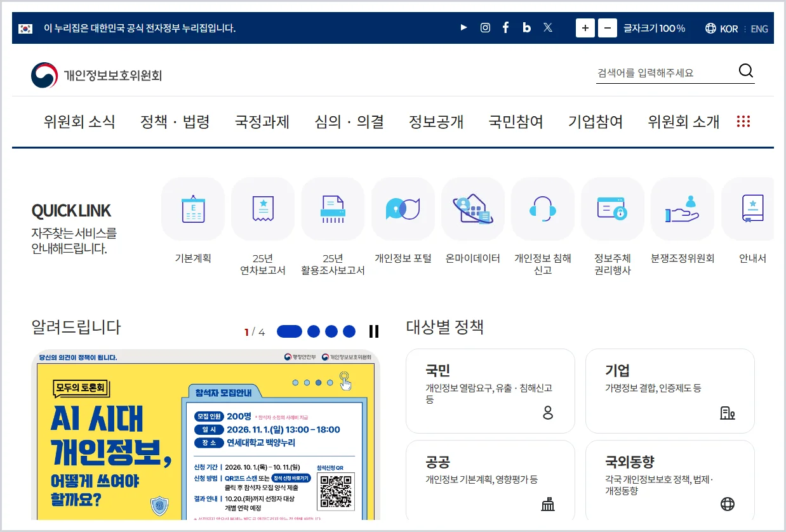Open 위원회 소개 menu
Screen dimensions: 786x532
click(684, 122)
